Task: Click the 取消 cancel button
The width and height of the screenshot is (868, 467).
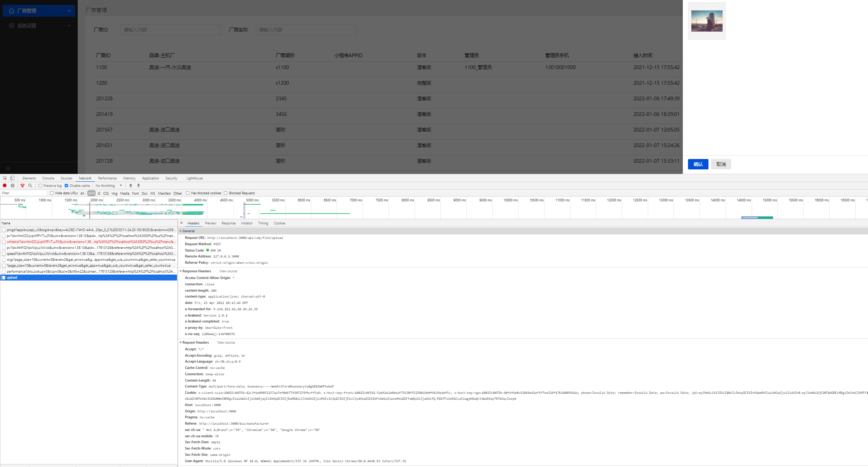Action: click(721, 164)
